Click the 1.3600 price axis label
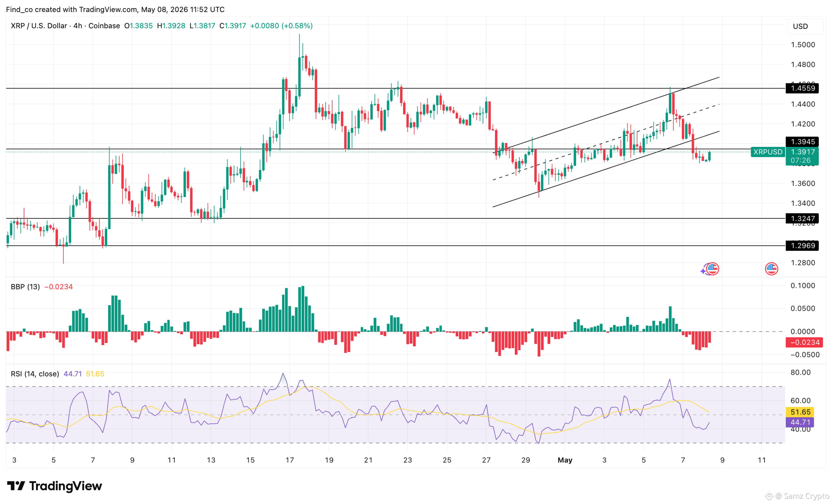Screen dimensions: 832x504 click(803, 184)
